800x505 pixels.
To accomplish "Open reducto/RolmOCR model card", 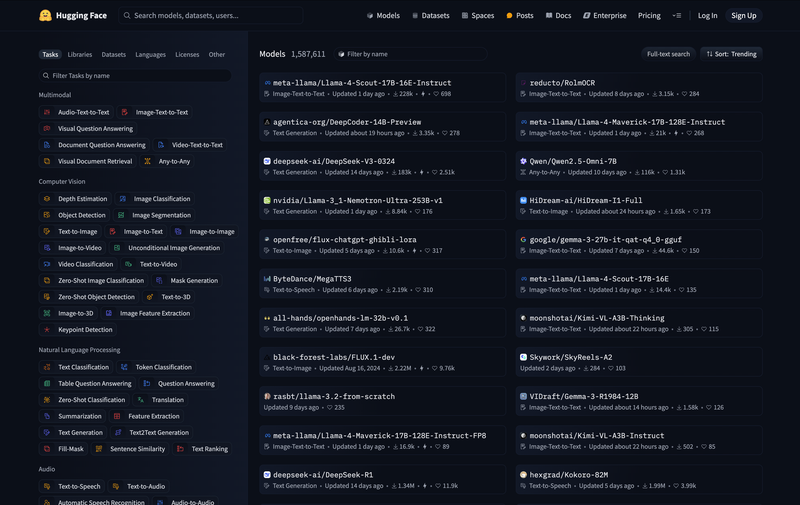I will coord(639,88).
